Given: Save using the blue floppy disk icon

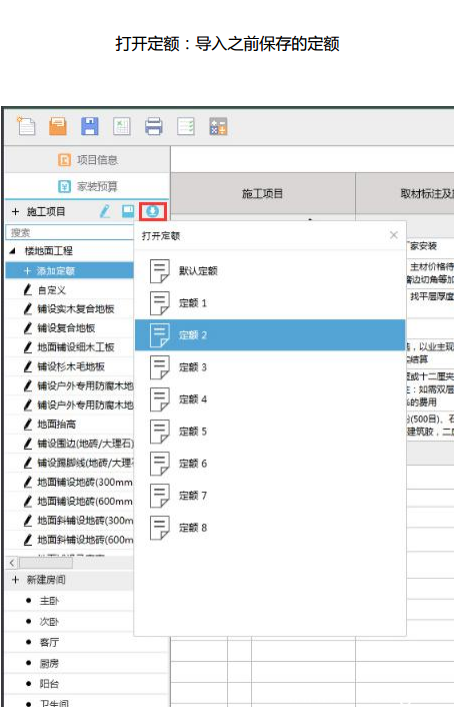Looking at the screenshot, I should click(x=90, y=126).
